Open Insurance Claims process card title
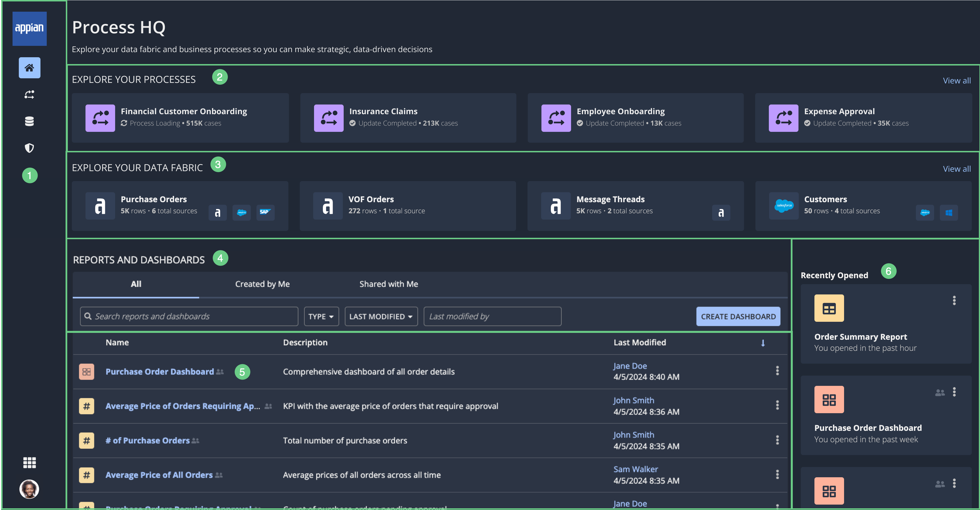This screenshot has height=510, width=980. pyautogui.click(x=383, y=111)
